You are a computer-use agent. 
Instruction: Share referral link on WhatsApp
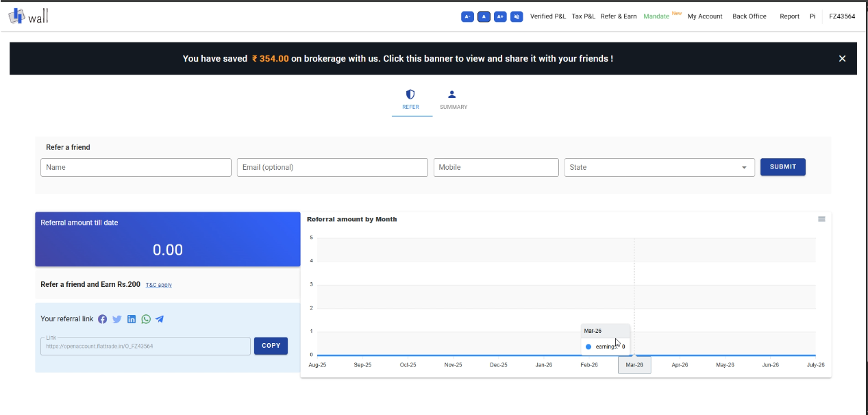pyautogui.click(x=146, y=319)
